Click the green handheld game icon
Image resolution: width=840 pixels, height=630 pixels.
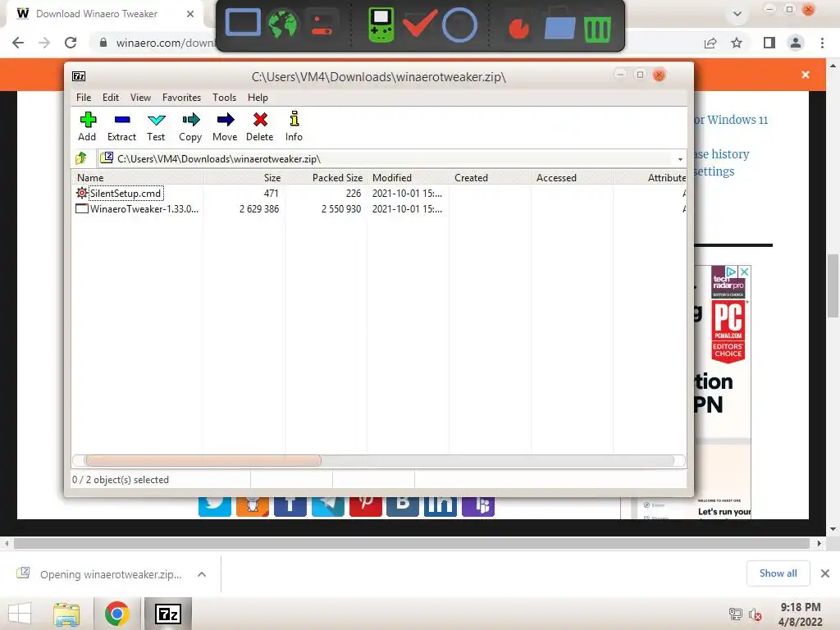(381, 25)
